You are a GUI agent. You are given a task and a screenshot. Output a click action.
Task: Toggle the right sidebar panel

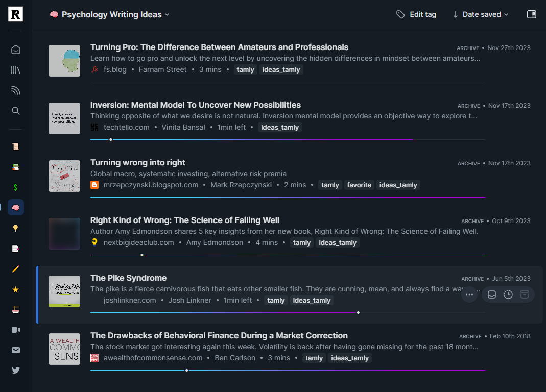(x=531, y=14)
